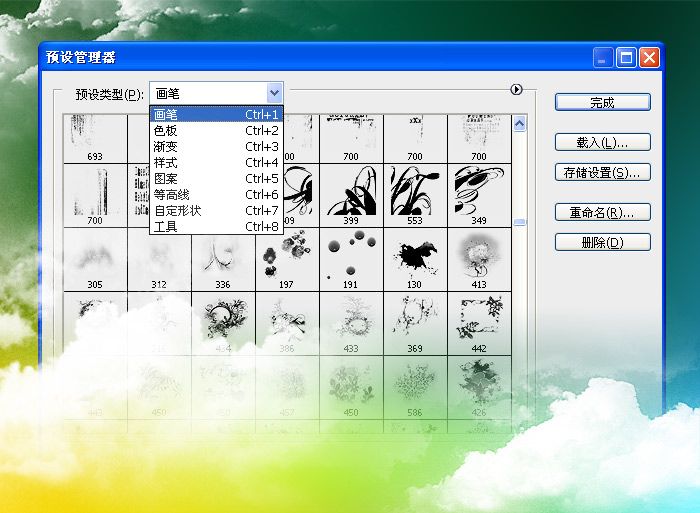Pick the grunge brush preset 693
Viewport: 700px width, 513px height.
[95, 135]
